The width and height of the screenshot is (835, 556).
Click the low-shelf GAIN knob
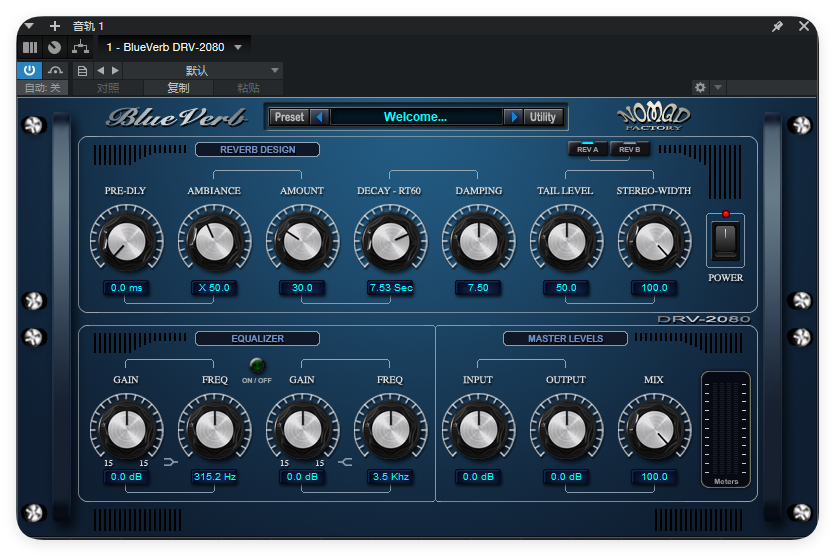coord(126,429)
